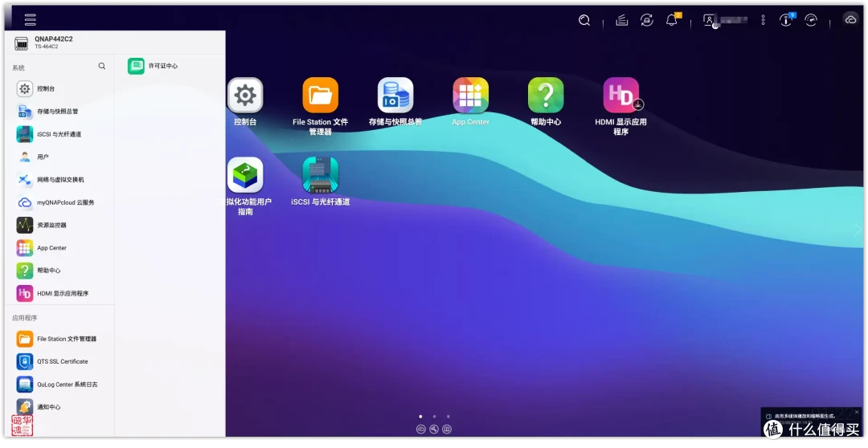
Task: Open external devices icon in top bar
Action: 646,20
